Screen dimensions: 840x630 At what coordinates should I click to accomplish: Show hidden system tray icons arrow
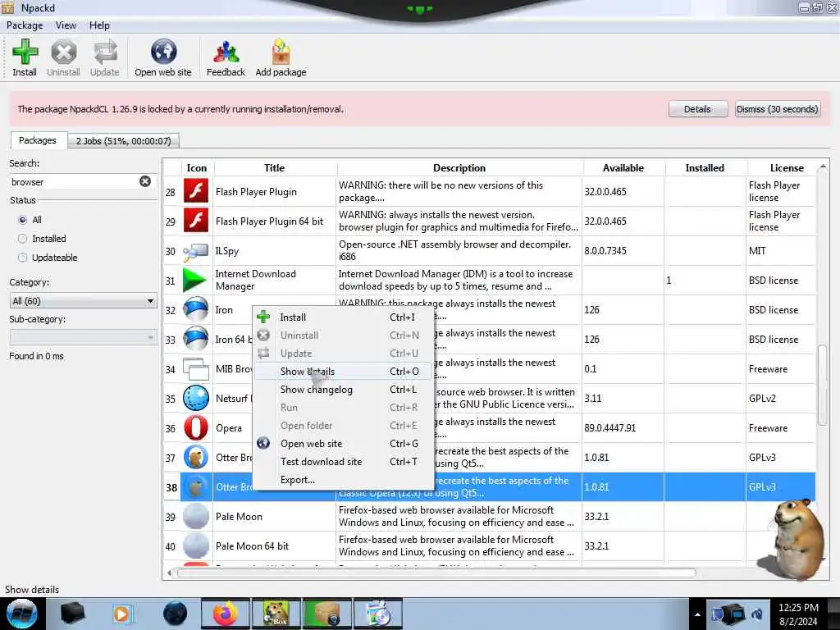click(x=697, y=614)
